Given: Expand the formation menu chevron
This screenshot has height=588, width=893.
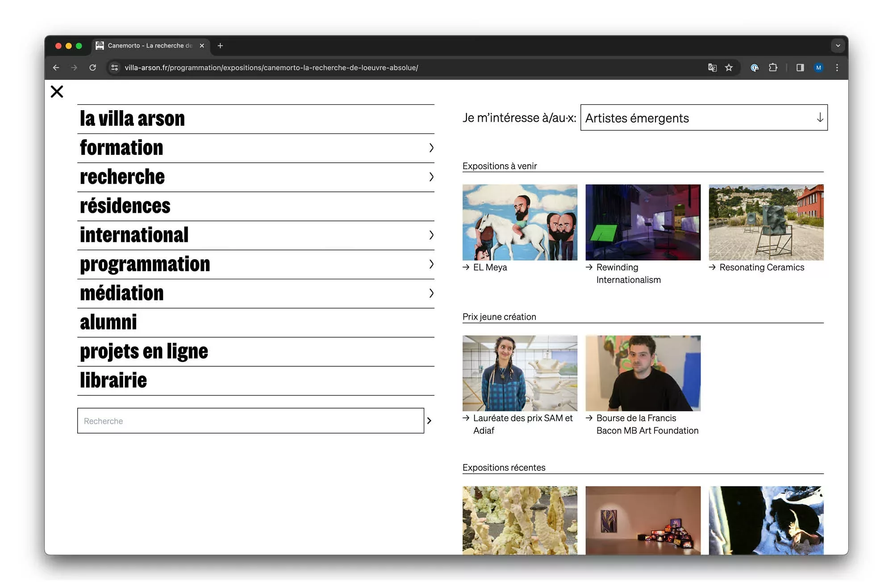Looking at the screenshot, I should point(431,148).
